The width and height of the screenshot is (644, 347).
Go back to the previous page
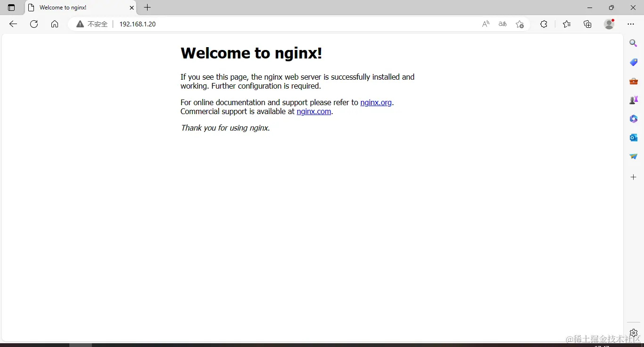(13, 24)
